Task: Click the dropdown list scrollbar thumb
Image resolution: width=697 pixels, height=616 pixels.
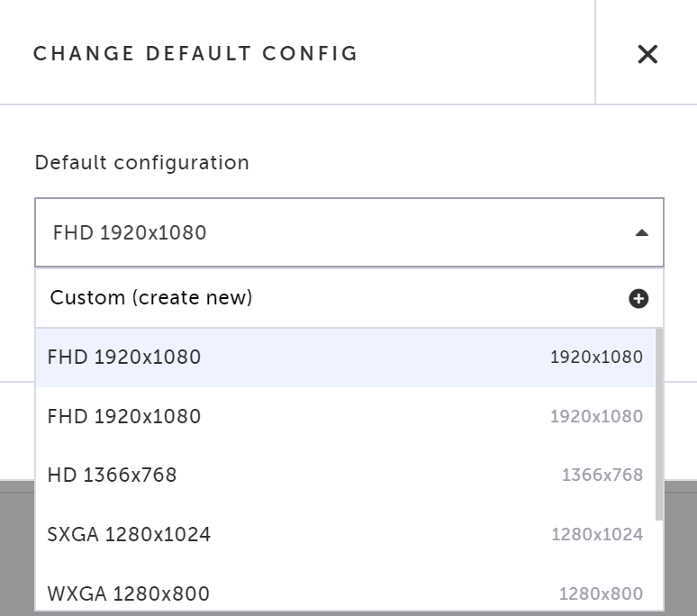Action: point(659,424)
